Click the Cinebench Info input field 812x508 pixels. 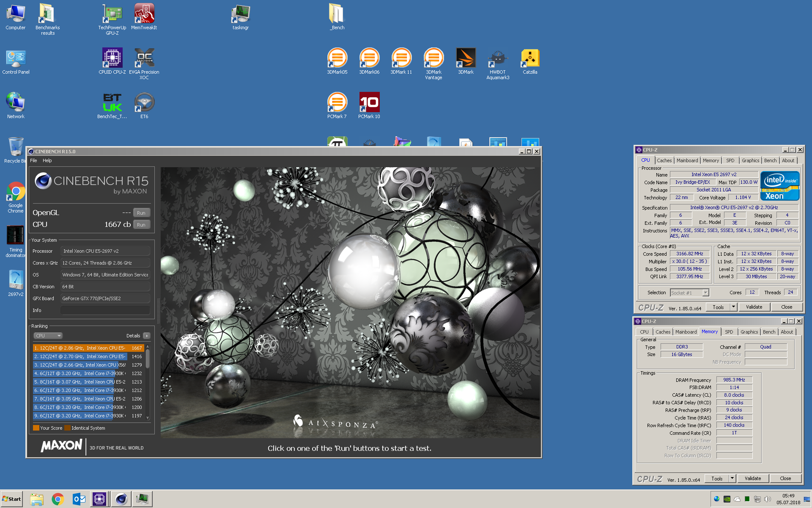(105, 310)
